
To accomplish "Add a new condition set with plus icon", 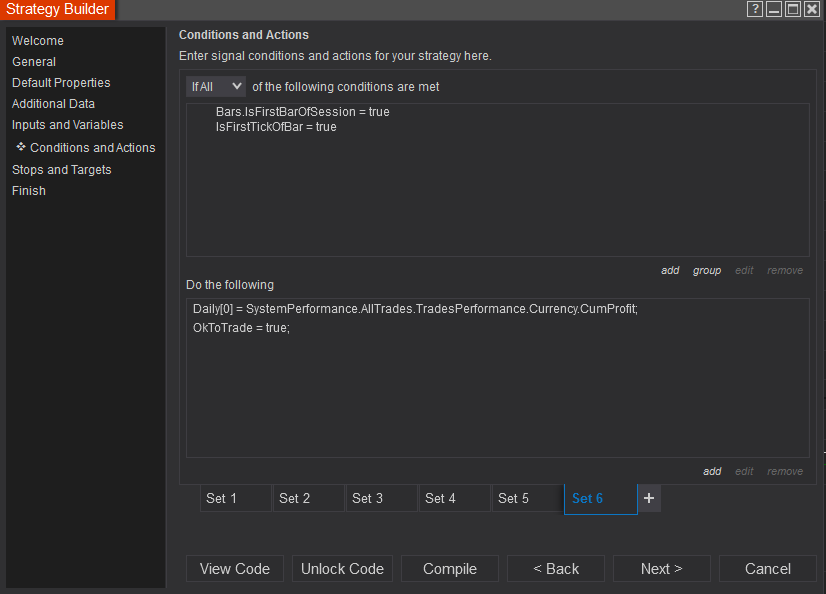I will (x=648, y=498).
